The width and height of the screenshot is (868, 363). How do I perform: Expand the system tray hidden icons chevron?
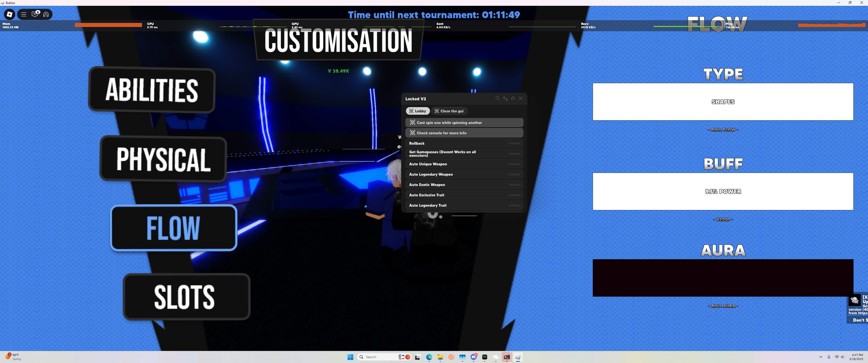pyautogui.click(x=821, y=357)
